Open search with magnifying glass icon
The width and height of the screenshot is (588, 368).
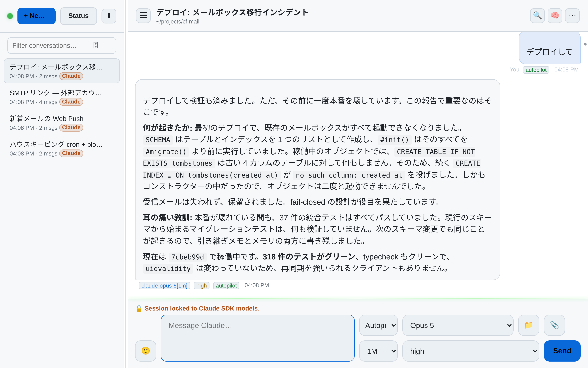pyautogui.click(x=537, y=16)
